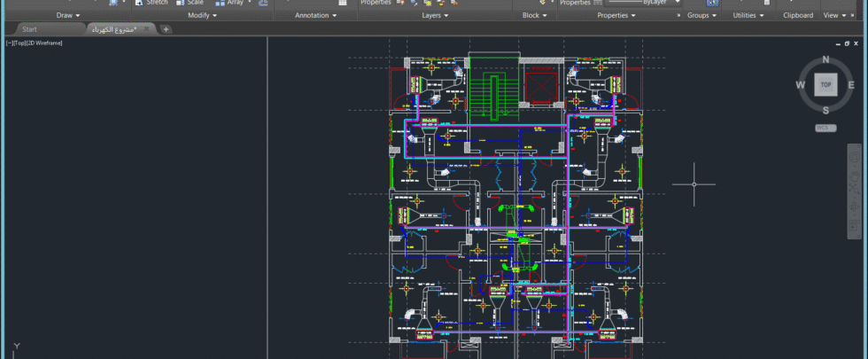The height and width of the screenshot is (359, 868).
Task: Select the Stretch tool
Action: coord(151,3)
